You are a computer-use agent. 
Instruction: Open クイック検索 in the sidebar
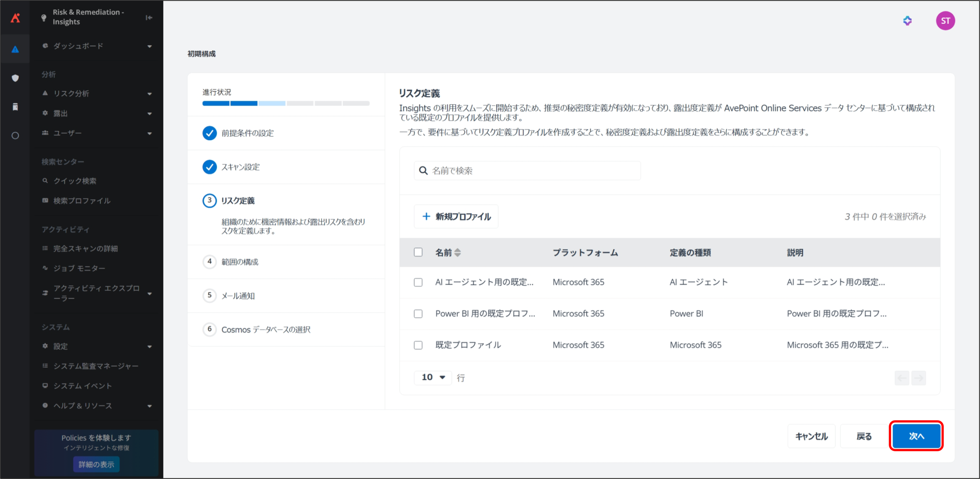tap(75, 181)
